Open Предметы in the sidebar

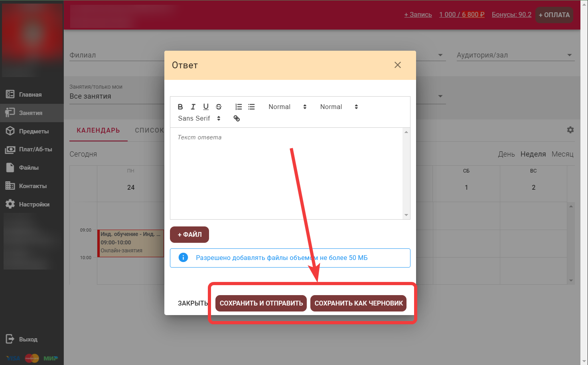pyautogui.click(x=34, y=131)
